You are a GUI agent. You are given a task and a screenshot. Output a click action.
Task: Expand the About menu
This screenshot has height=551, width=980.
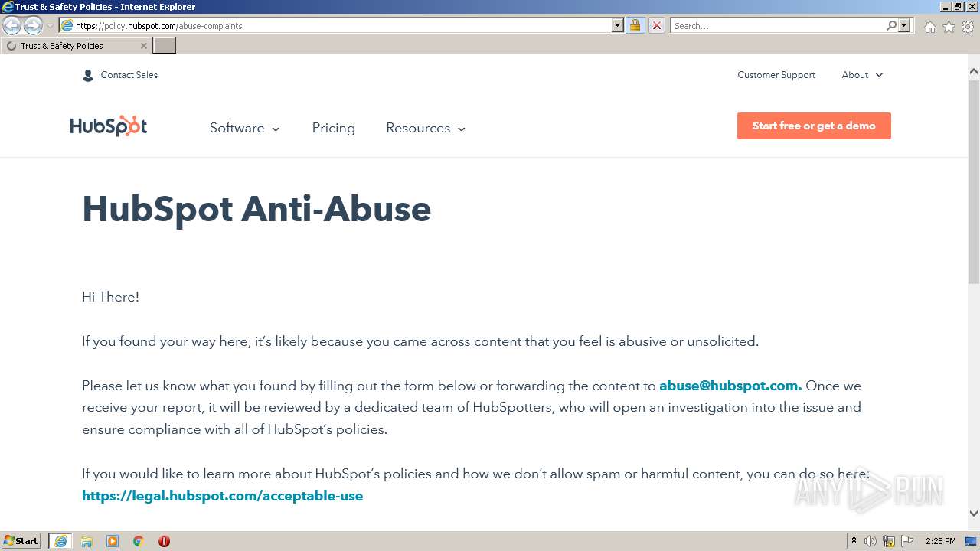[862, 75]
